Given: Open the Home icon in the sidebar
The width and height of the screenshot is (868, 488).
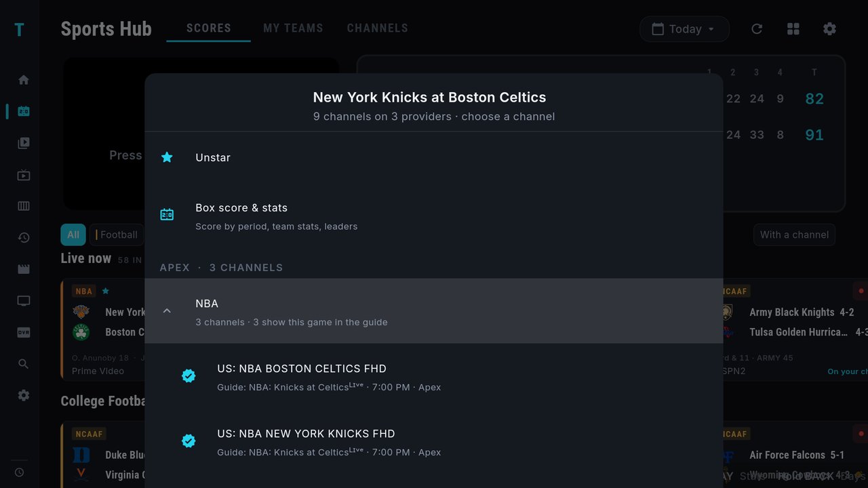Looking at the screenshot, I should tap(24, 80).
